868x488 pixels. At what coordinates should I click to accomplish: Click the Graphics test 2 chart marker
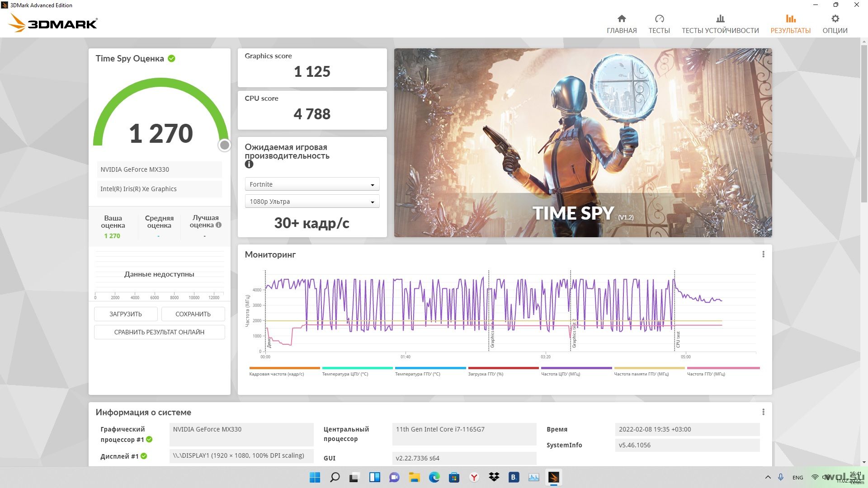pos(574,333)
